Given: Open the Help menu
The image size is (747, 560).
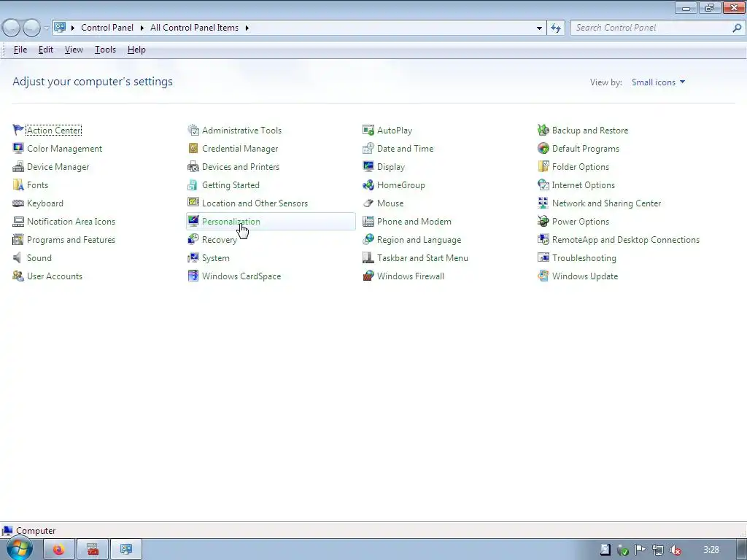Looking at the screenshot, I should [136, 50].
